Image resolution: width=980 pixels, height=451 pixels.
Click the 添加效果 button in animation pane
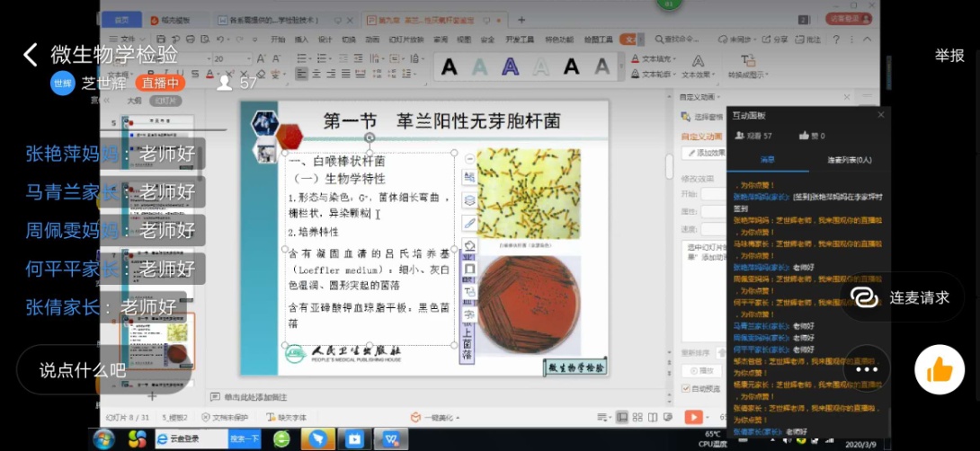point(703,153)
